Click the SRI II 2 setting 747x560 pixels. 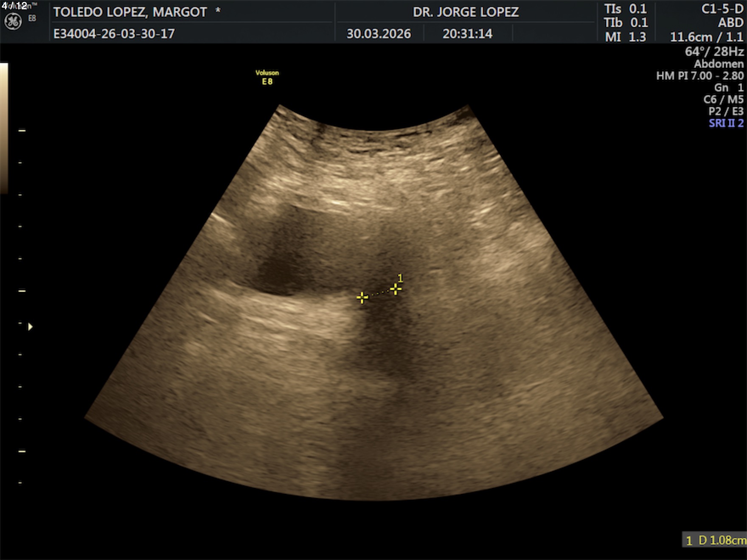[726, 123]
